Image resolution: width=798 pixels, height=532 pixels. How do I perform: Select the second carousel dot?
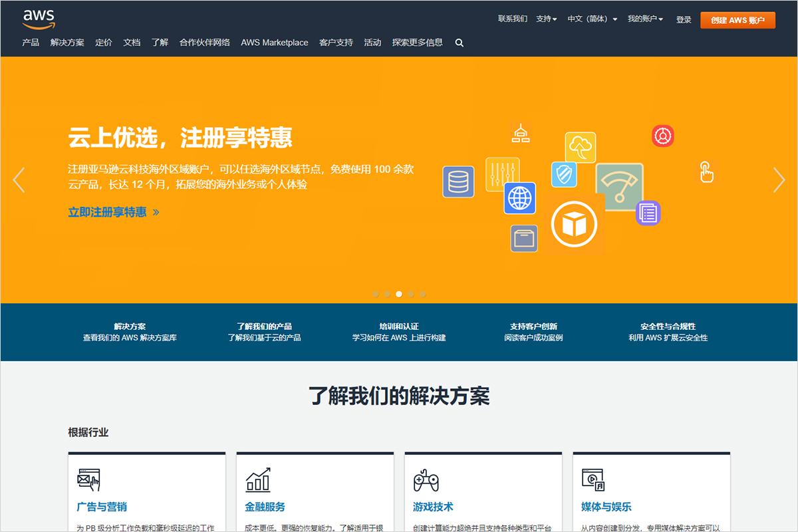387,293
